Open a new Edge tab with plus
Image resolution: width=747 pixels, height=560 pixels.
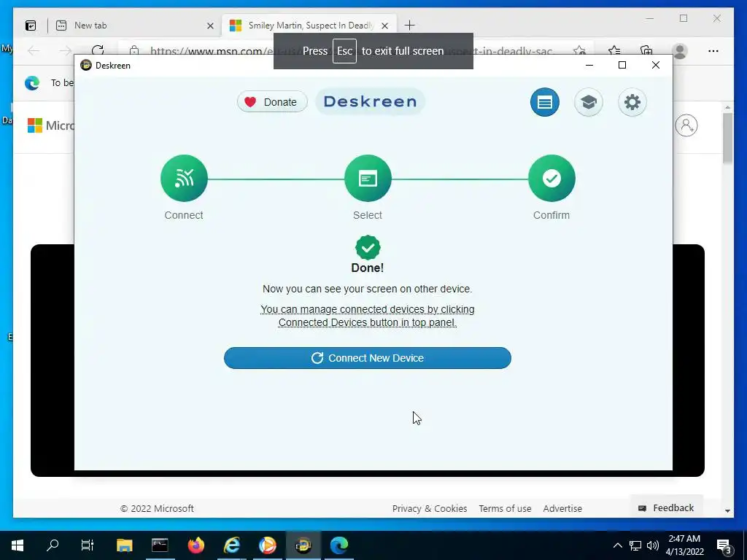pos(409,26)
